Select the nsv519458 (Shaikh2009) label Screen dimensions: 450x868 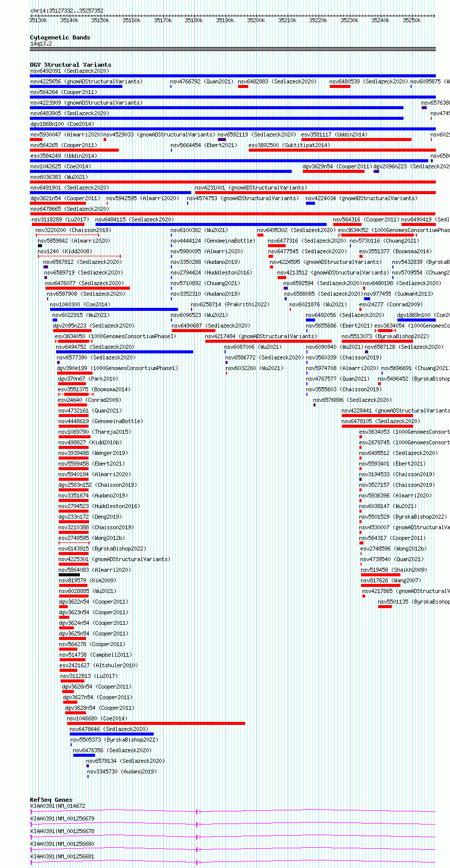(394, 570)
